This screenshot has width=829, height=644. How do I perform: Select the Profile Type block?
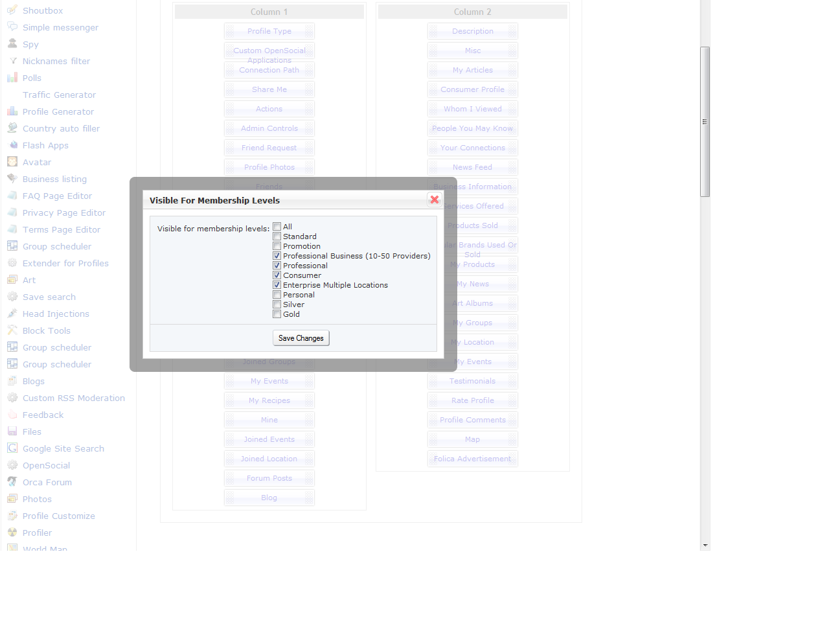(269, 31)
